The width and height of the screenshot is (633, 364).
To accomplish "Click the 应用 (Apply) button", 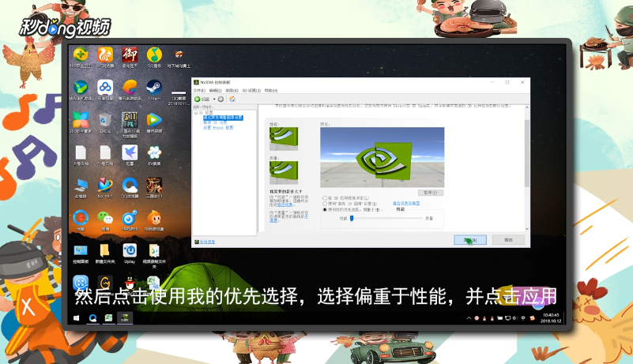I will (x=470, y=240).
